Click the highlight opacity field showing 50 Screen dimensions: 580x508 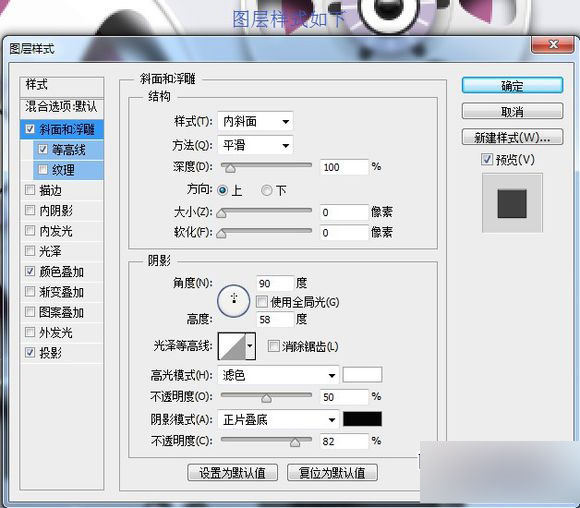(x=344, y=397)
